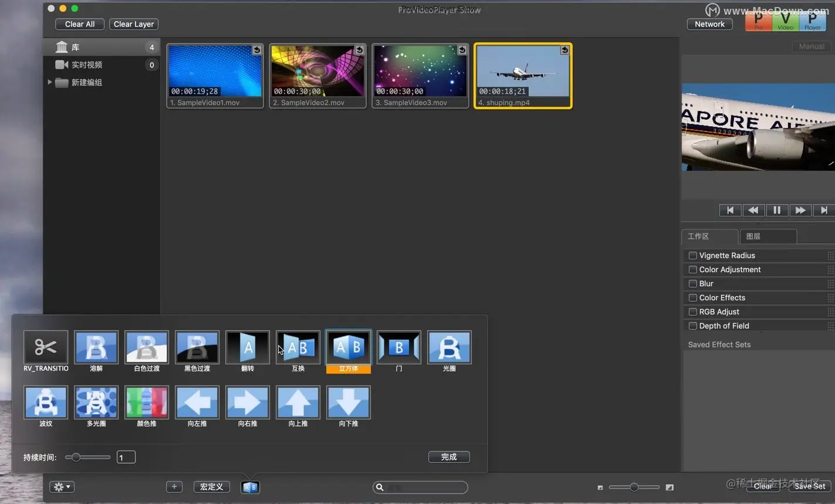The height and width of the screenshot is (504, 835).
Task: Choose the 溶解 dissolve transition
Action: coord(96,347)
